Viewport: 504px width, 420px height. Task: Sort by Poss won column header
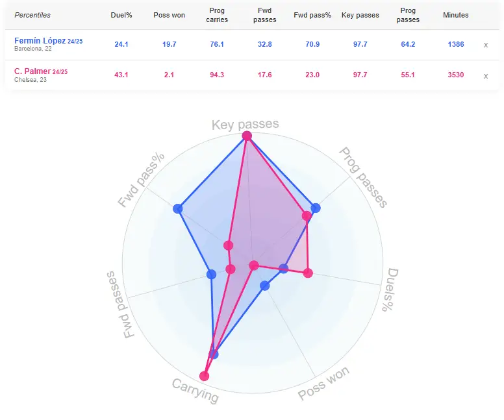click(x=169, y=15)
